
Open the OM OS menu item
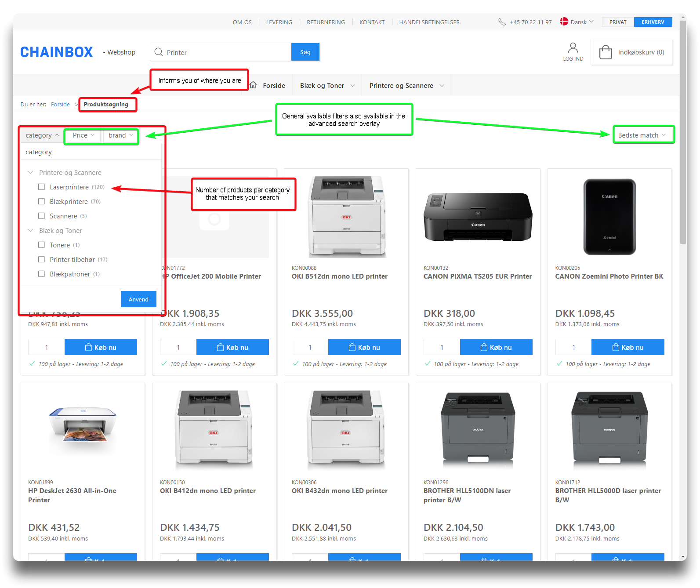(x=242, y=22)
